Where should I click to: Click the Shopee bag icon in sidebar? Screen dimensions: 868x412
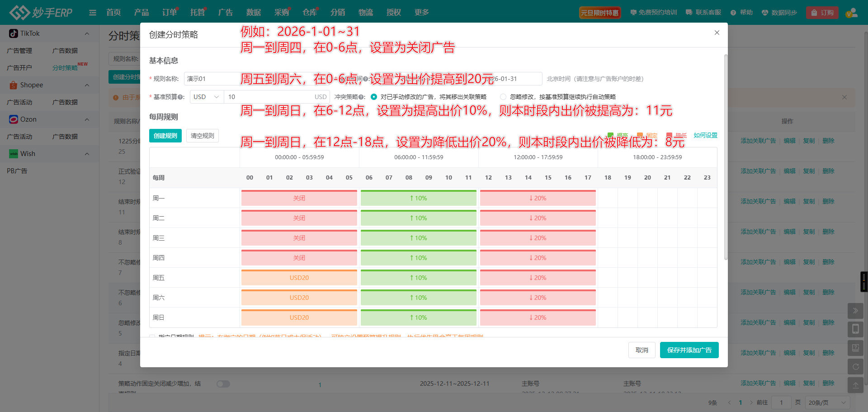14,85
